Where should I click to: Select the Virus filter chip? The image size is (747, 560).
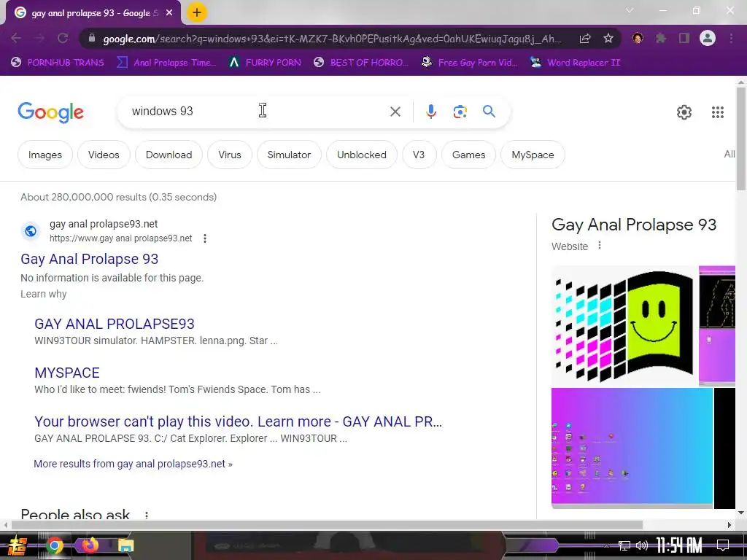(230, 155)
